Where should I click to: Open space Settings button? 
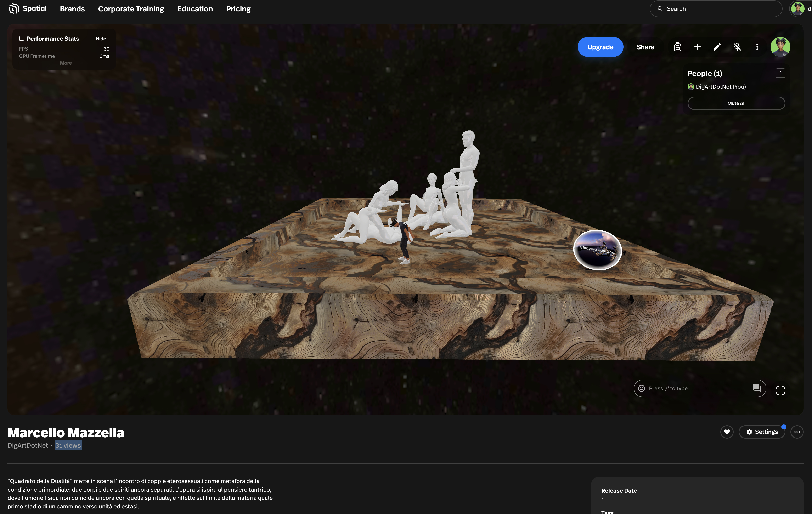[x=762, y=432]
